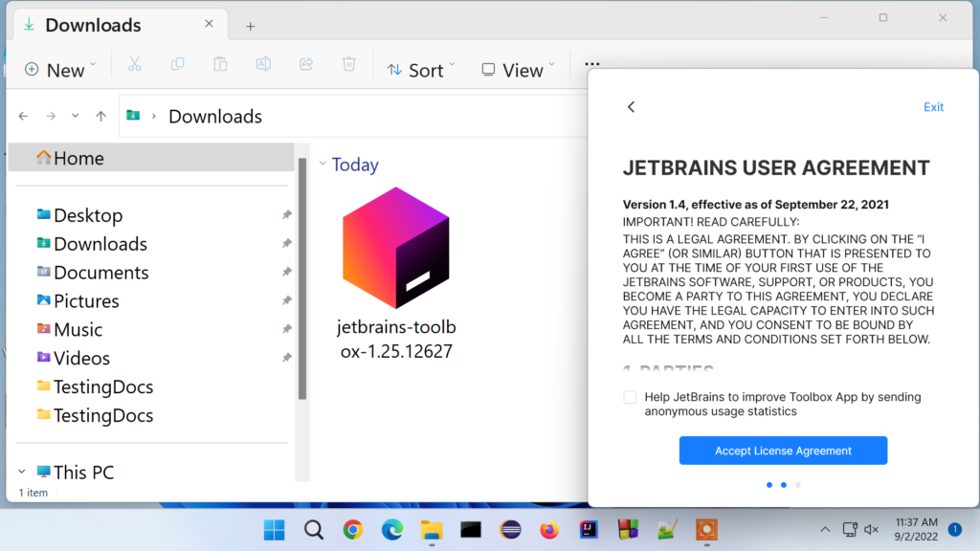Open the See more ellipsis menu
Screen dimensions: 980x551
591,64
